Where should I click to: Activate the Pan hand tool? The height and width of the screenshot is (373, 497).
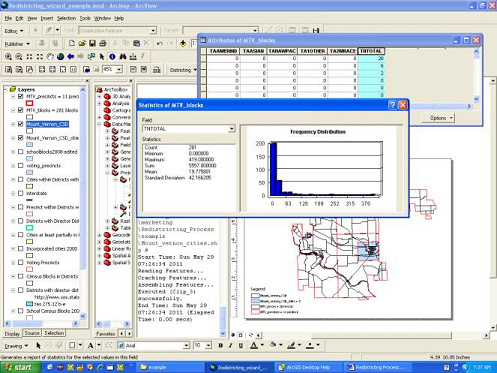click(x=50, y=57)
